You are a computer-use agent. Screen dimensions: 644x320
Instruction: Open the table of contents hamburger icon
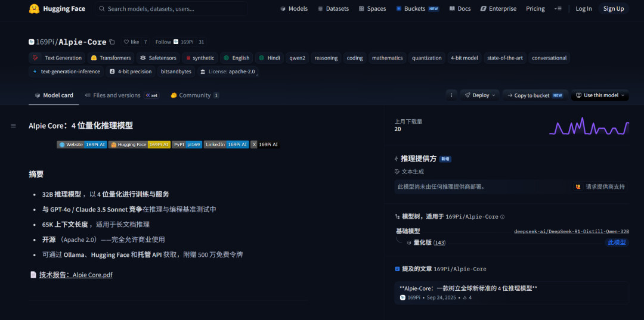[13, 126]
